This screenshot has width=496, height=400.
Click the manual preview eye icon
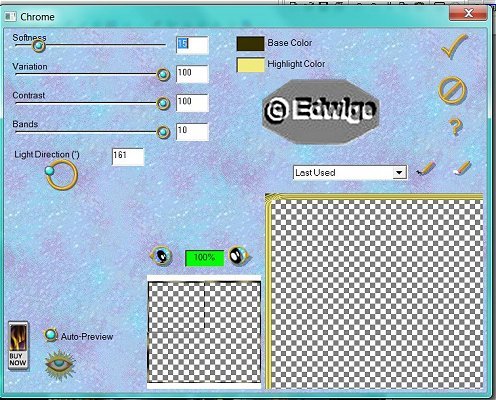coord(60,365)
